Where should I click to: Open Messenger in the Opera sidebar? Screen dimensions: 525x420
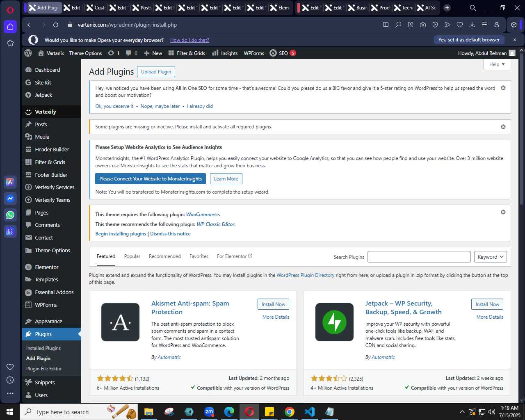[x=10, y=199]
